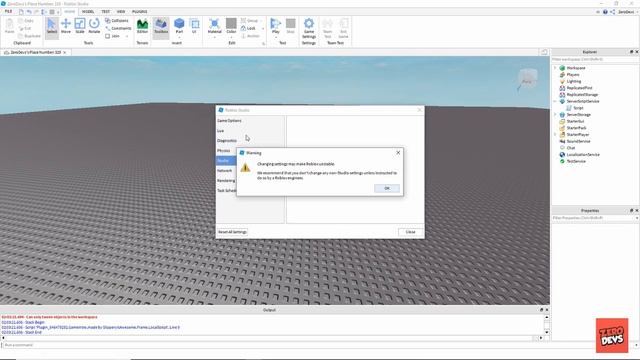
Task: Toggle the Collisions option
Action: point(117,20)
